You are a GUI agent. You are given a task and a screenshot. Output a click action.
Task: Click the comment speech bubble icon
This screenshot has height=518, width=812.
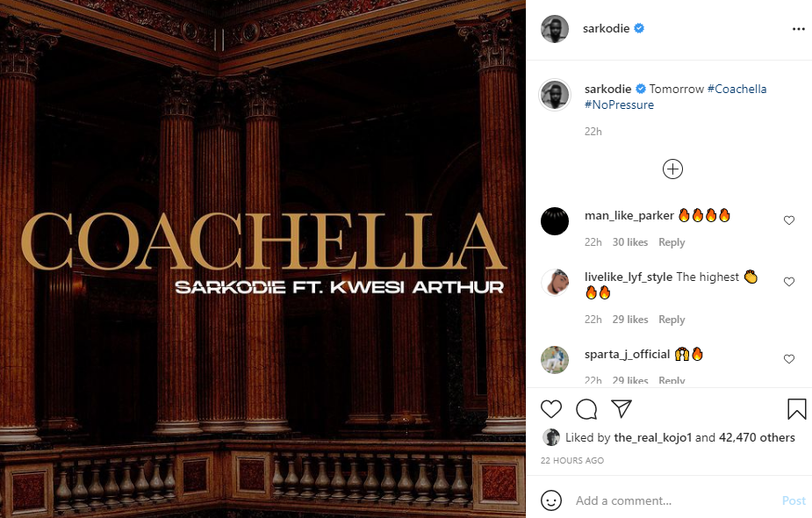[586, 409]
